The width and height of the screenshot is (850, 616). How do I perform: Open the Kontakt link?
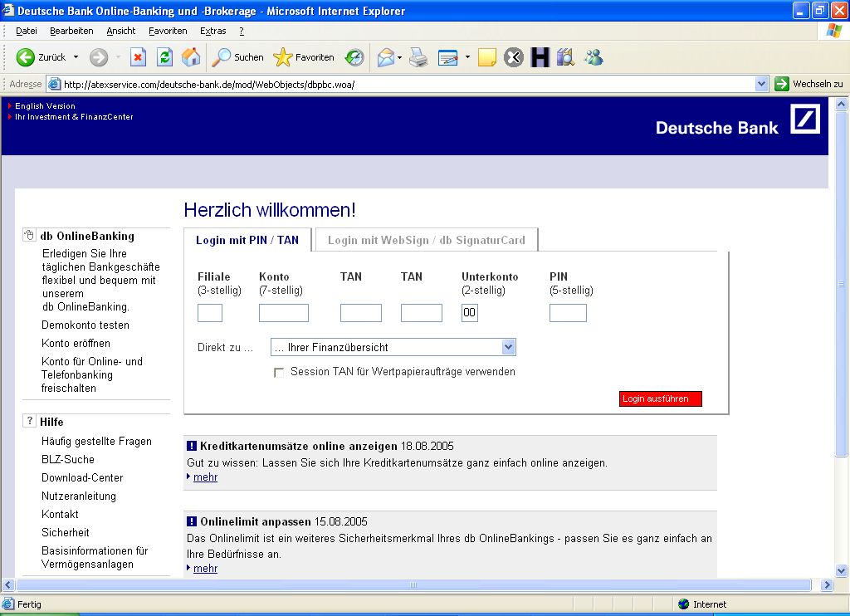(x=60, y=514)
